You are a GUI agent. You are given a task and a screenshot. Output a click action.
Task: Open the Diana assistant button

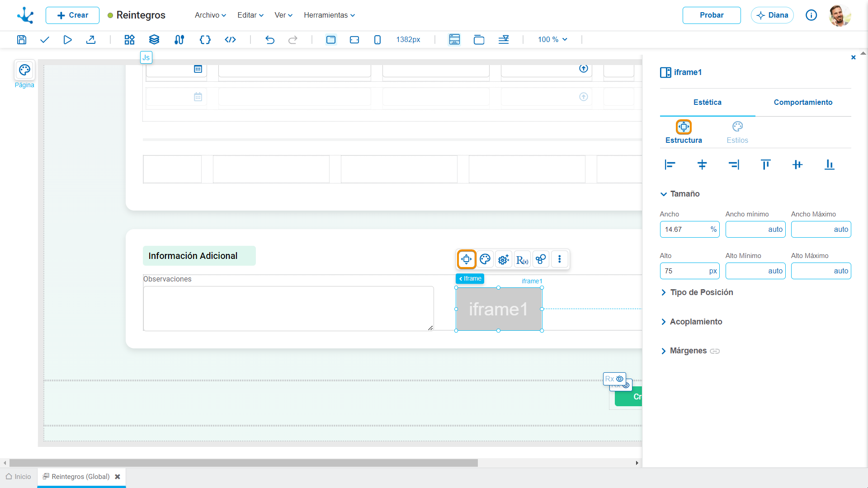tap(772, 15)
